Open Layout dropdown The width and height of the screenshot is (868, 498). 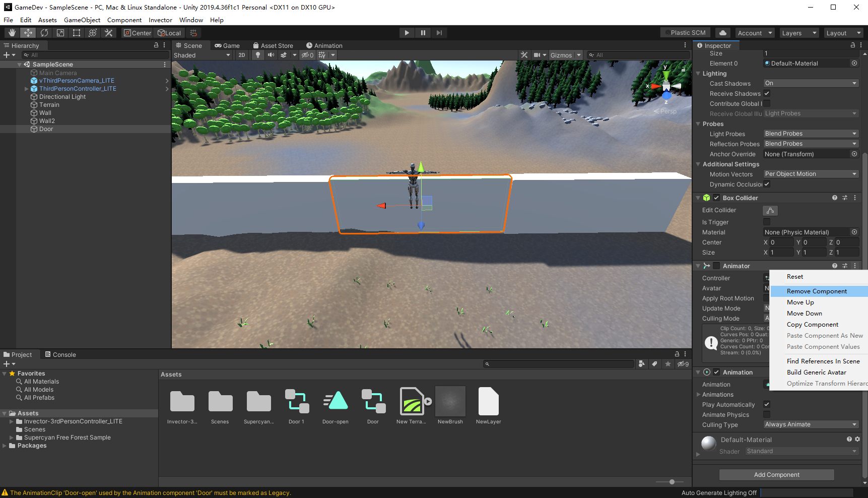pyautogui.click(x=843, y=33)
